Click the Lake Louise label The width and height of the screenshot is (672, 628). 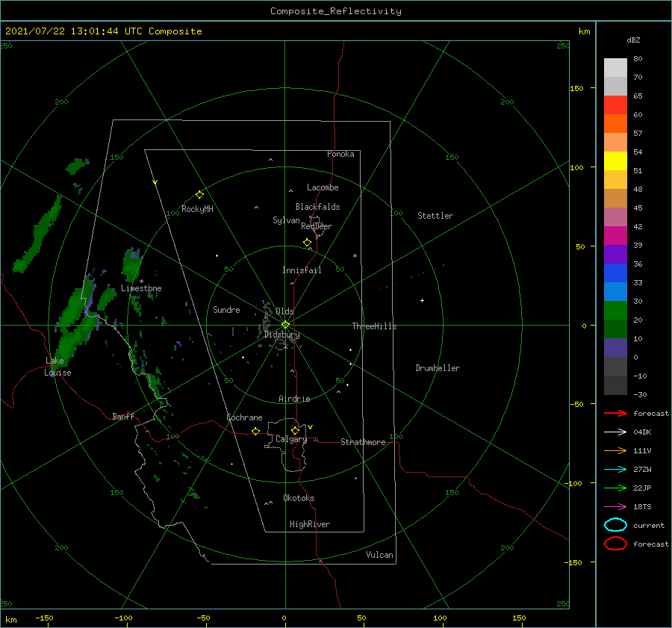57,367
